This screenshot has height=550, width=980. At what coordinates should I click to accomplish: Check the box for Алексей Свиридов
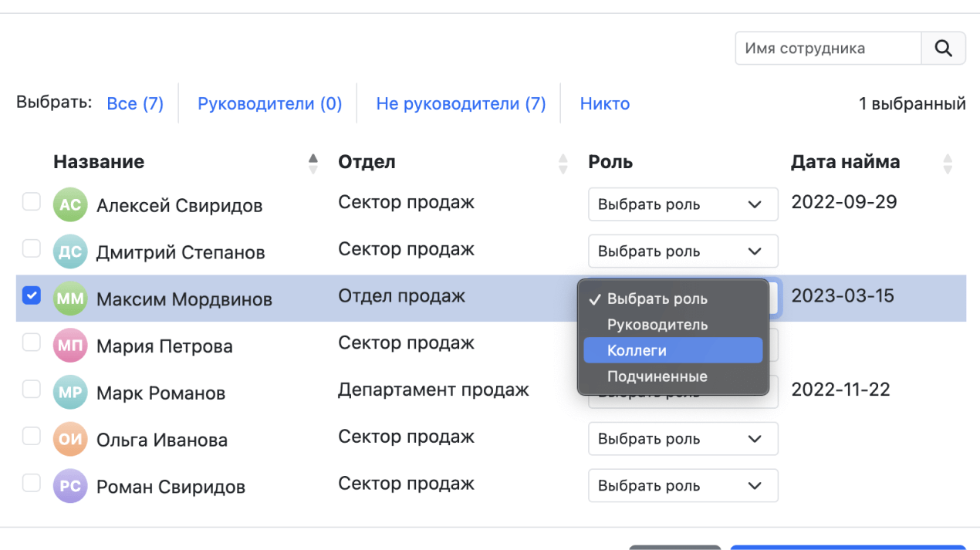click(31, 202)
